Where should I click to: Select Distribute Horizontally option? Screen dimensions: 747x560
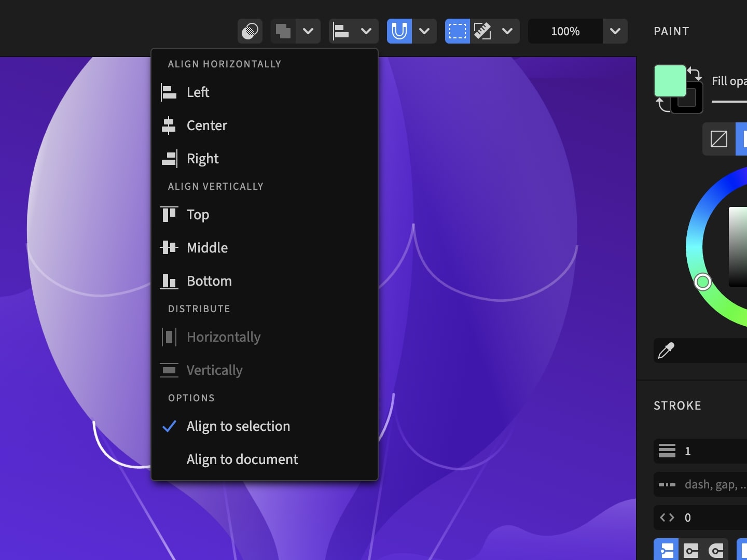pos(265,337)
